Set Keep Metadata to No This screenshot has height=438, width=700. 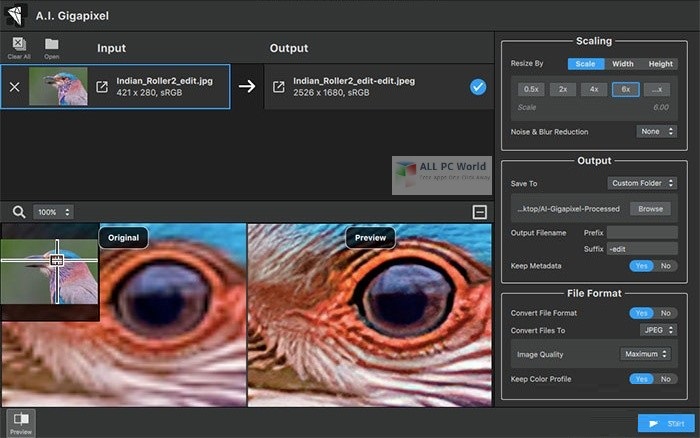666,266
